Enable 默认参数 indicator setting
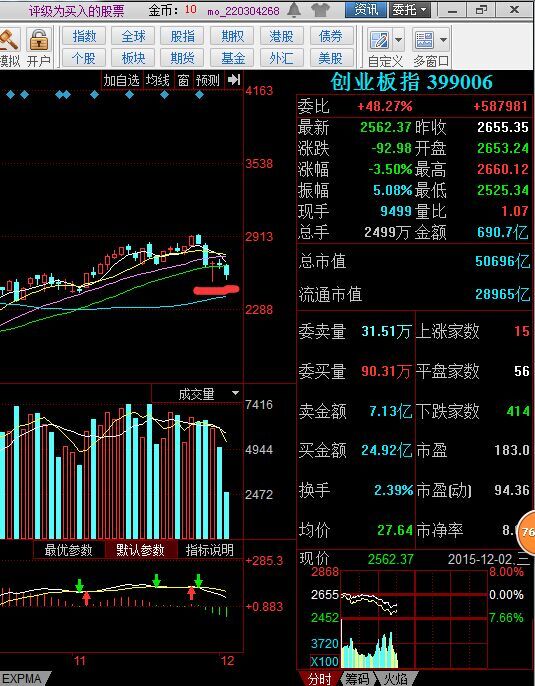The image size is (535, 686). pos(141,550)
